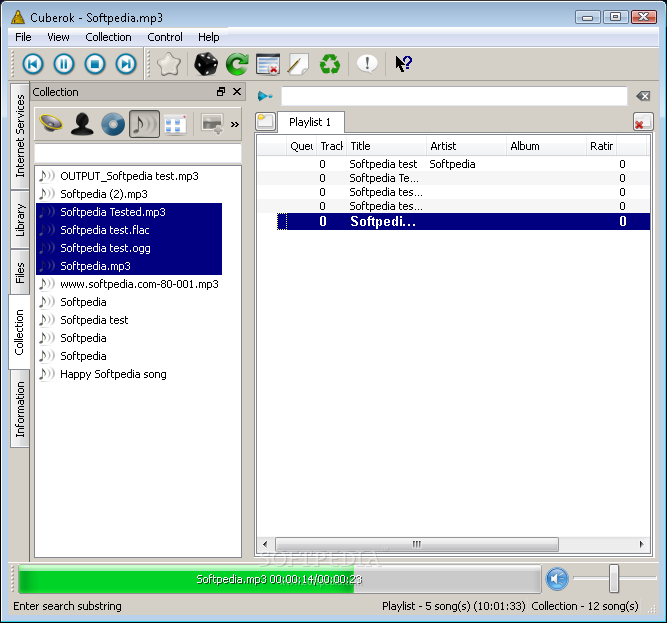Image resolution: width=667 pixels, height=623 pixels.
Task: Select Softpedia (2).mp3 in collection
Action: pyautogui.click(x=128, y=194)
